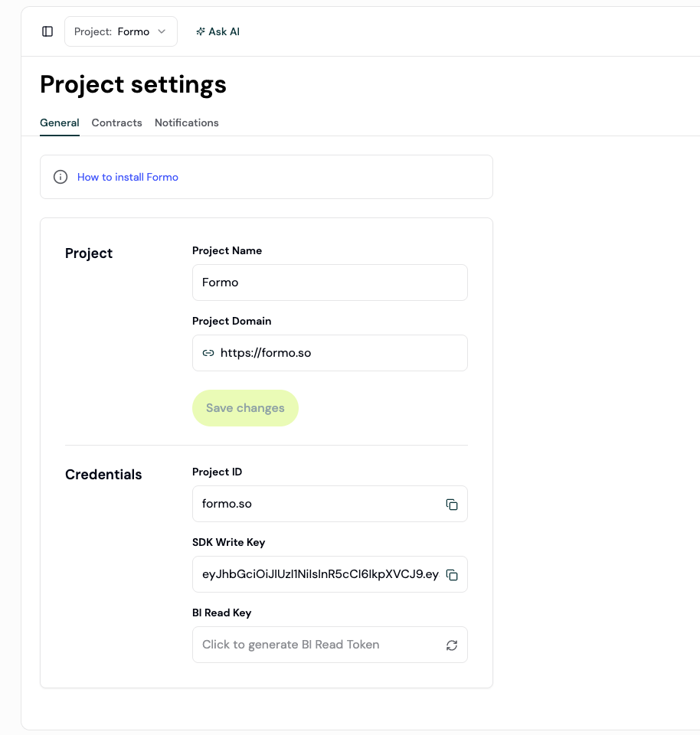
Task: Focus the Project Domain field
Action: (329, 353)
